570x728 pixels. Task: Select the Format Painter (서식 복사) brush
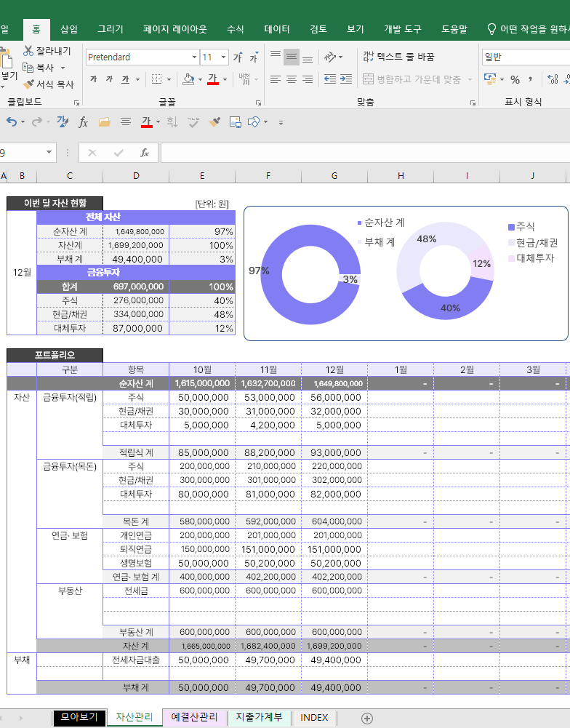click(28, 84)
